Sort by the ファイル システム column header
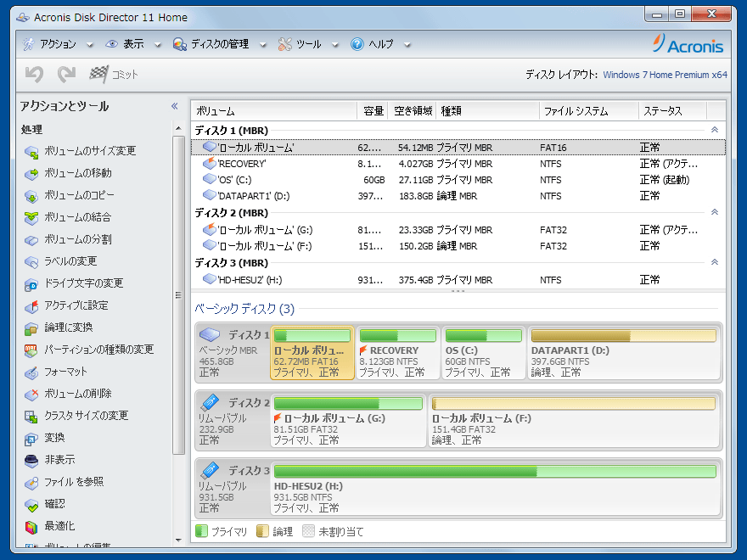747x560 pixels. click(x=589, y=111)
